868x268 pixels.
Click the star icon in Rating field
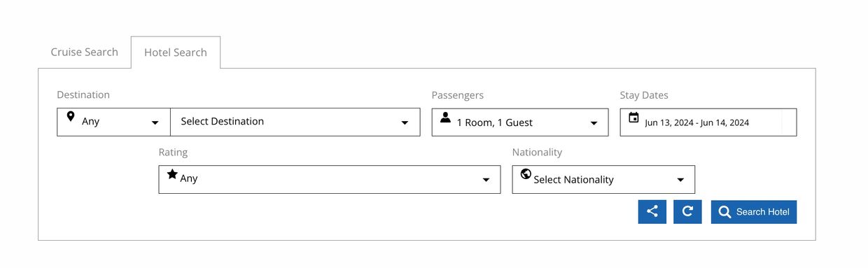172,174
